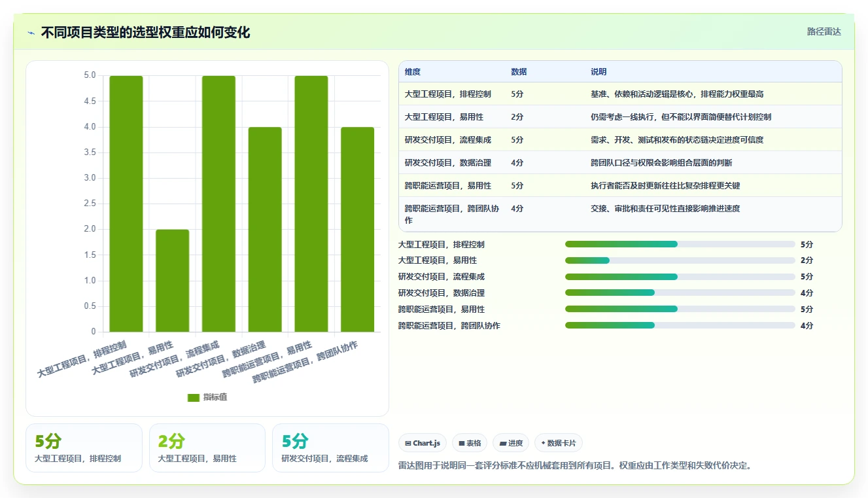Open the 5分 研发交付项目，流程集成 data card
Screen dimensions: 868x498
330,448
